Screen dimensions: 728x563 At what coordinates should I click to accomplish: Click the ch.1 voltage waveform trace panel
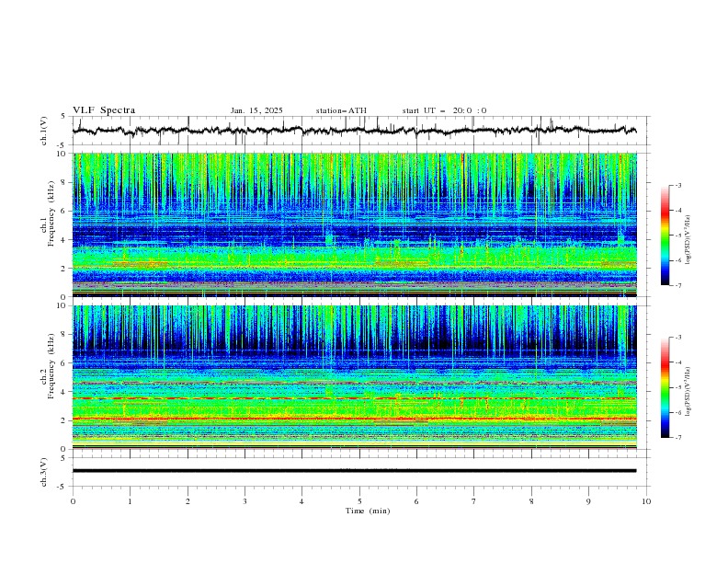pyautogui.click(x=360, y=131)
